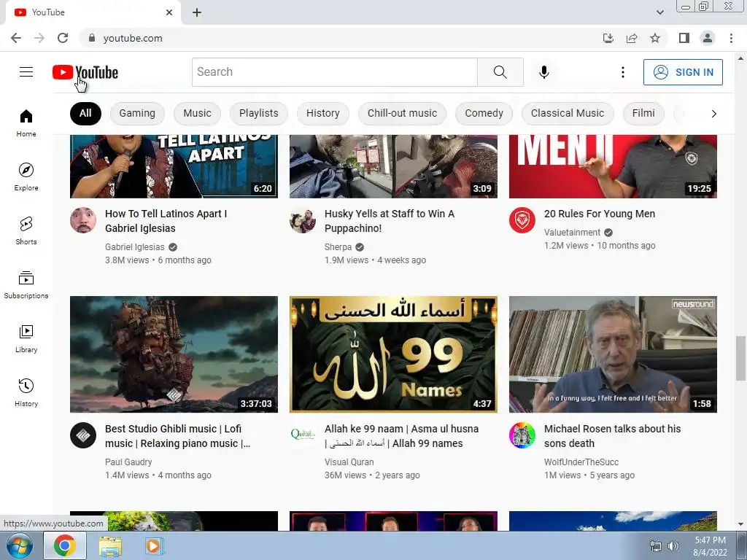This screenshot has width=747, height=560.
Task: Select the Chill-out music chip
Action: coord(402,113)
